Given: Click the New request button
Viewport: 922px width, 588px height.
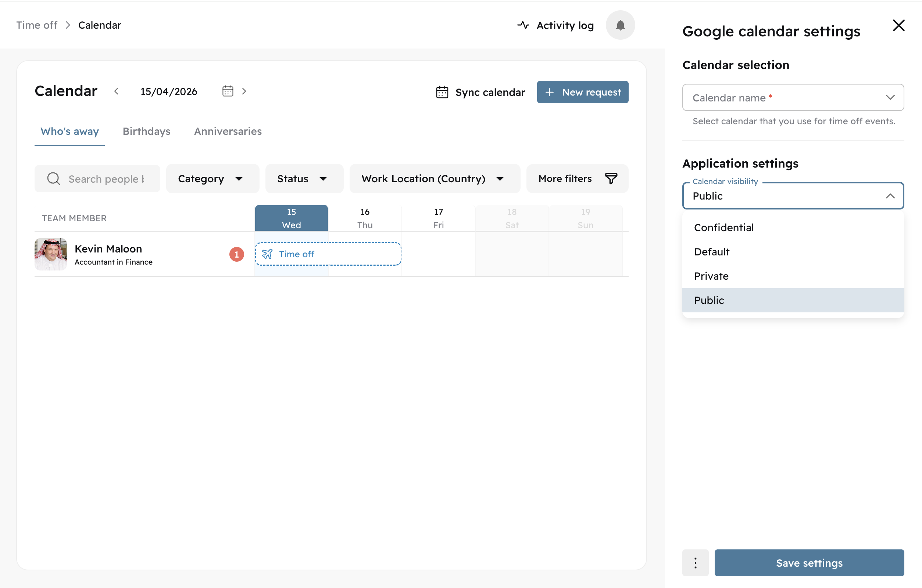Looking at the screenshot, I should tap(582, 92).
